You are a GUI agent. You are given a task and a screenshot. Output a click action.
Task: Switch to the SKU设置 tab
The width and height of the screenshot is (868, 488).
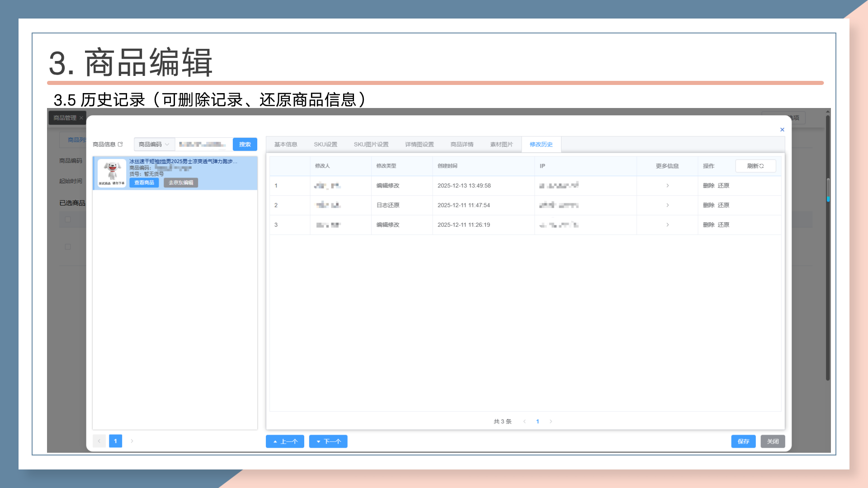coord(325,145)
